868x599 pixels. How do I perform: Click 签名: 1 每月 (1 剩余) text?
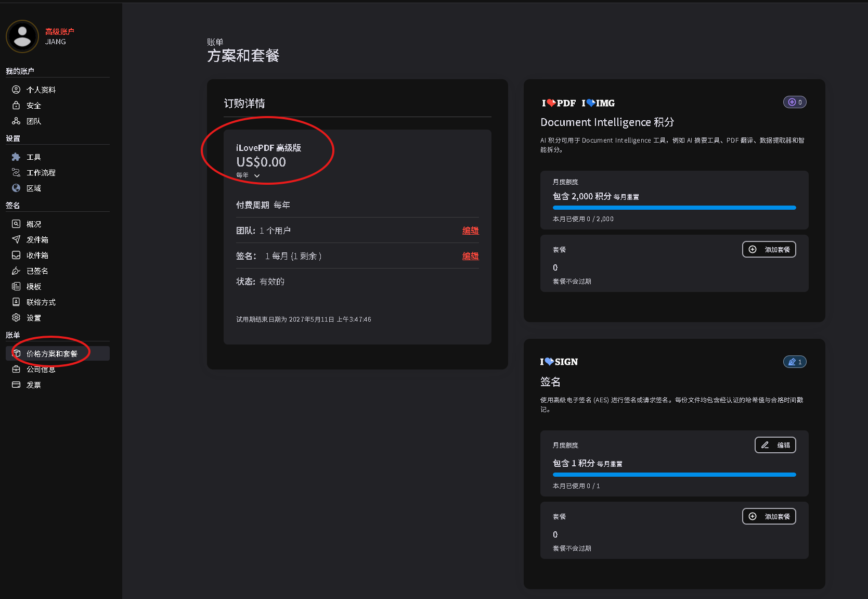279,256
